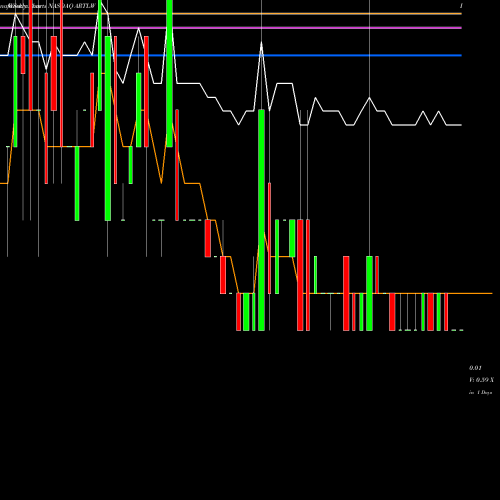500x500 pixels.
Task: Click the 0.01 price value label
Action: [475, 368]
